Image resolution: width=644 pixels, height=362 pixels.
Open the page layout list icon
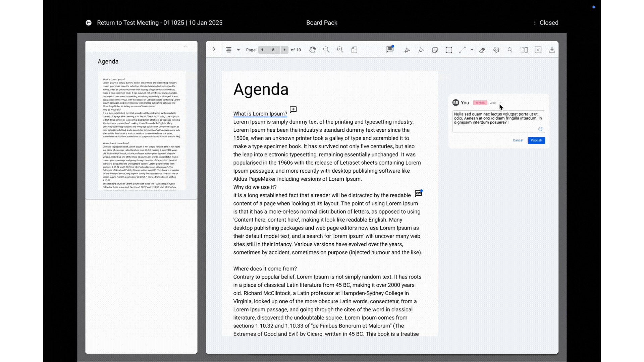229,50
